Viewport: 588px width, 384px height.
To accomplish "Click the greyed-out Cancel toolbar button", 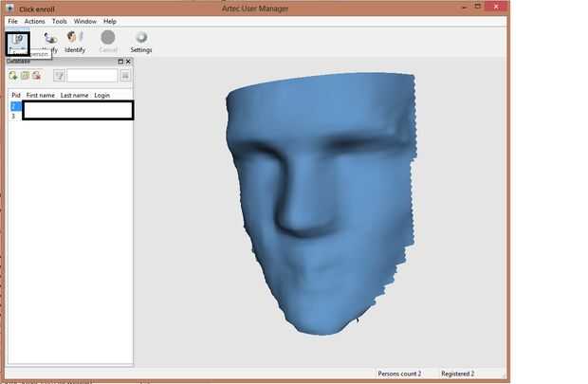I will (x=108, y=43).
